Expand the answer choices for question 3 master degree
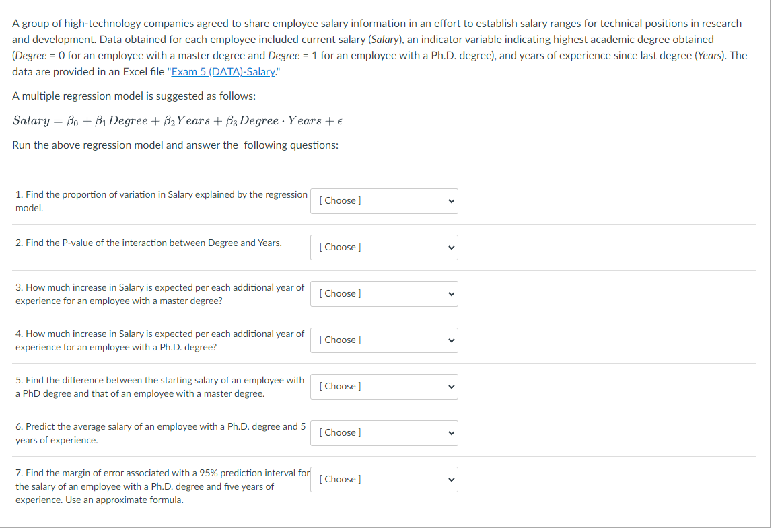This screenshot has height=532, width=780. [384, 294]
